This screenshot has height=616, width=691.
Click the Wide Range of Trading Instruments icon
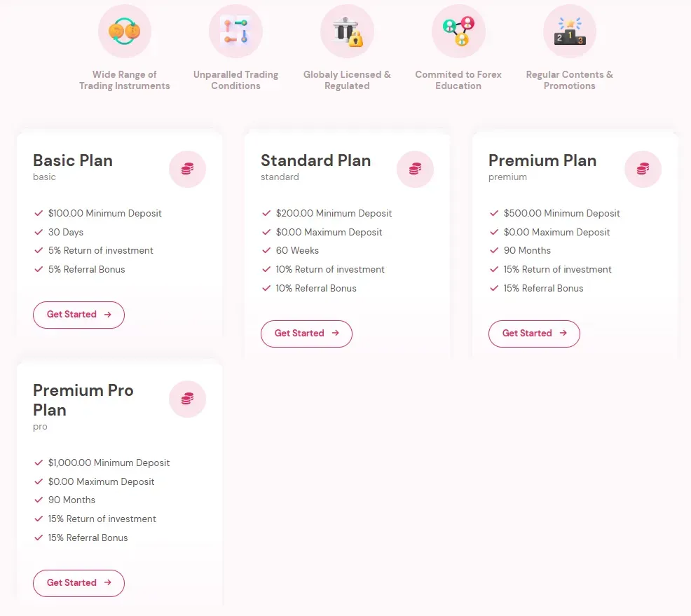click(x=125, y=32)
